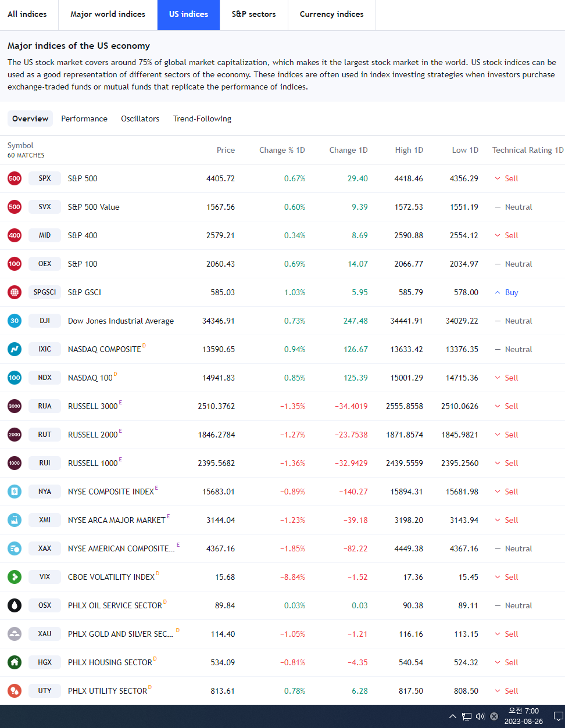This screenshot has height=728, width=565.
Task: Sort by High 1D column header
Action: pyautogui.click(x=409, y=150)
